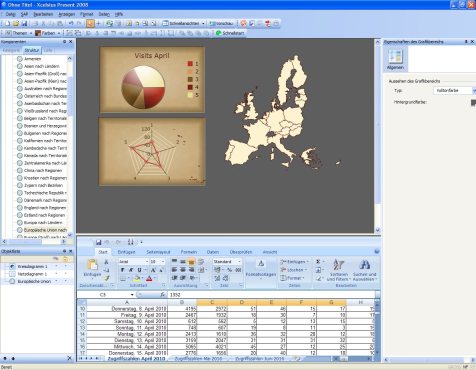Open the Datei menu

click(x=10, y=14)
